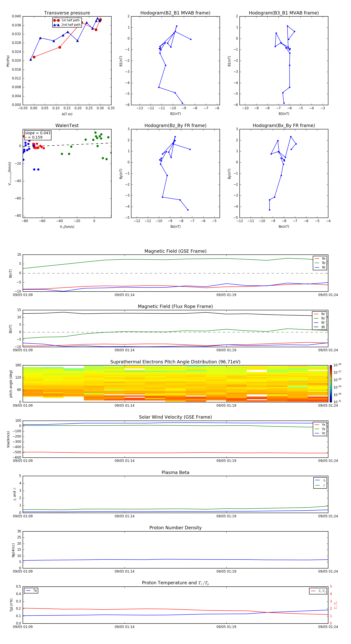
Task: Click the "pitch angle (deg)" y-axis label
Action: pos(11,384)
